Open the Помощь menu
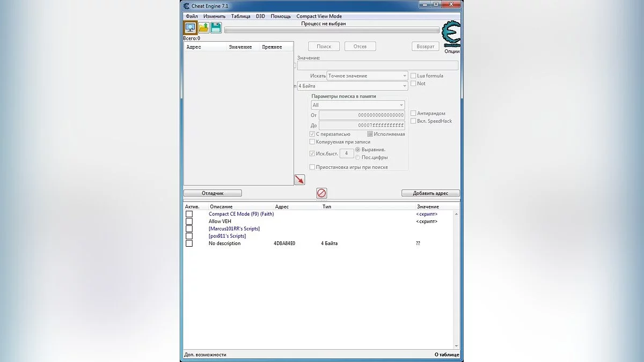Screen dimensions: 644x362 tap(281, 16)
